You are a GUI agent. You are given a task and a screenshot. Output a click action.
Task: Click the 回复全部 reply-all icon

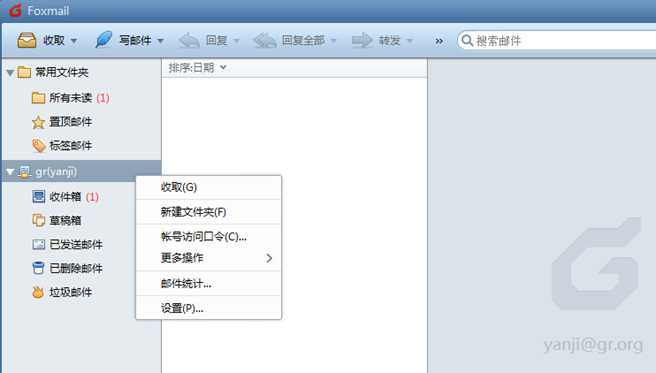coord(264,41)
